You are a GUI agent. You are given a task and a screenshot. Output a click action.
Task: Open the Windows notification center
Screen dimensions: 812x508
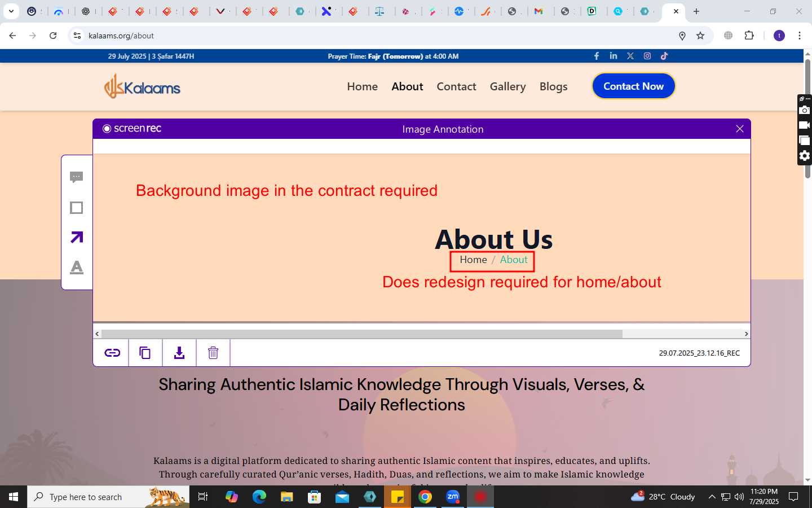pos(793,497)
